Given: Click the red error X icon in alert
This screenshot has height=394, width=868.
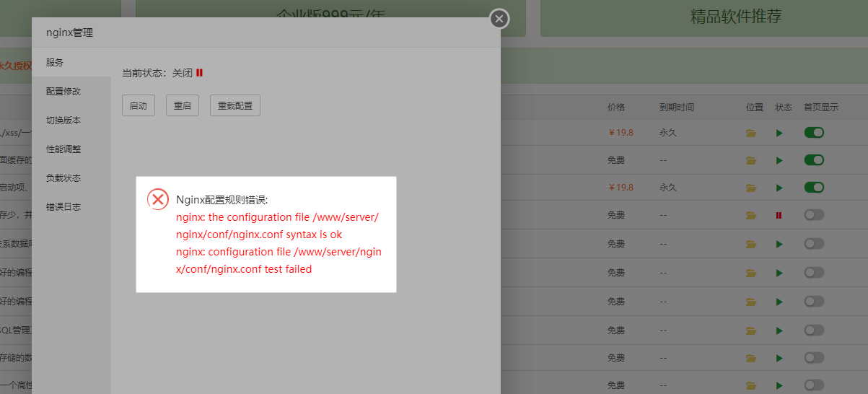Looking at the screenshot, I should pyautogui.click(x=158, y=199).
